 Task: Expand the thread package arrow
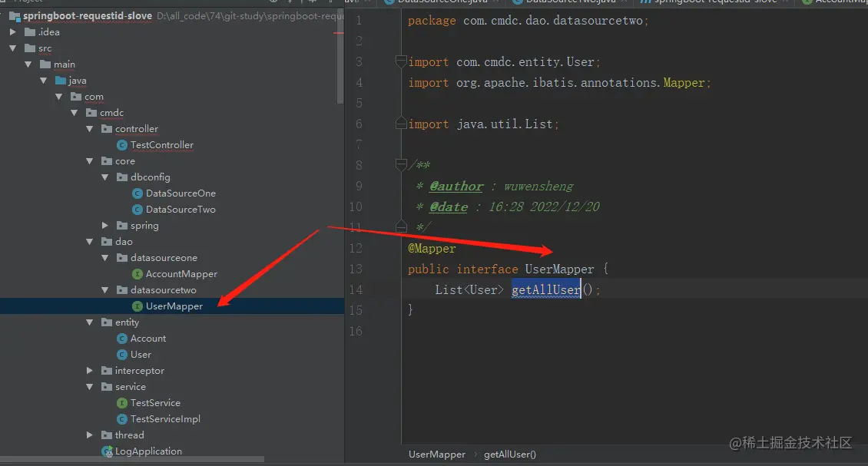pos(90,435)
